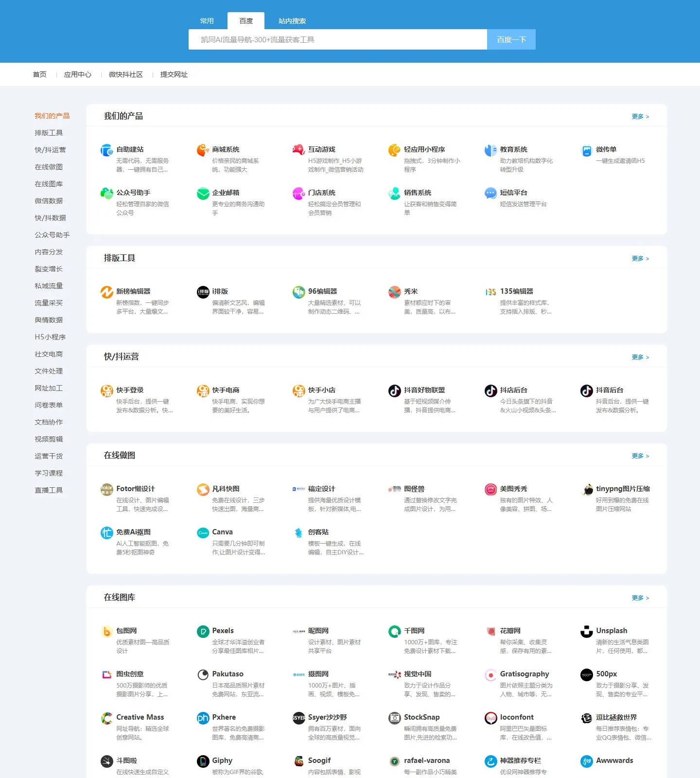Open the Gratisography link

tap(525, 674)
